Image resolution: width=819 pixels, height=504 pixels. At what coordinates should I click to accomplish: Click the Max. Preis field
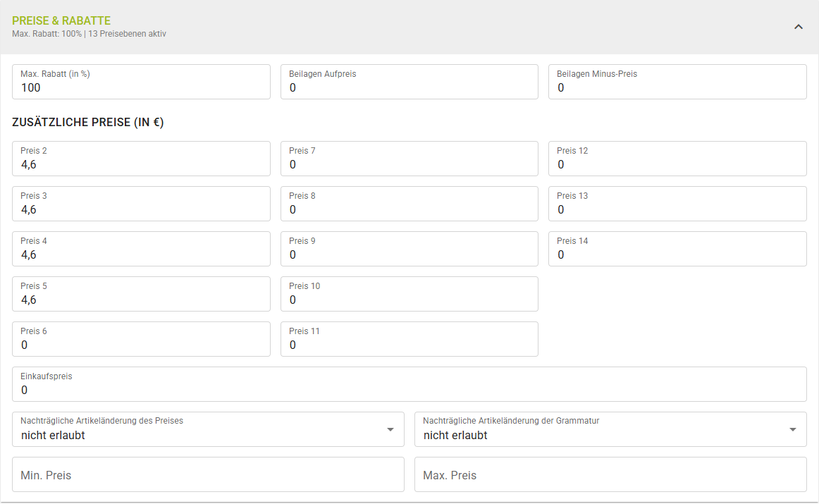tap(610, 475)
